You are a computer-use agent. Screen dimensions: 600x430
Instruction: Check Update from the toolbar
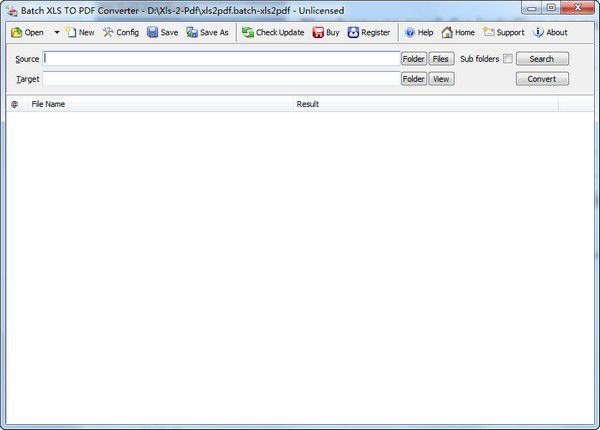(x=273, y=33)
